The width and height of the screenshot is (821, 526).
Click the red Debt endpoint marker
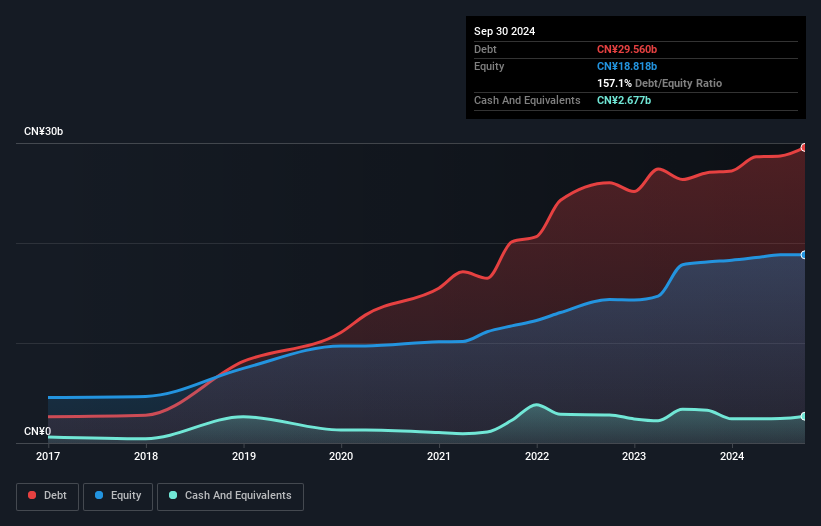(x=804, y=148)
